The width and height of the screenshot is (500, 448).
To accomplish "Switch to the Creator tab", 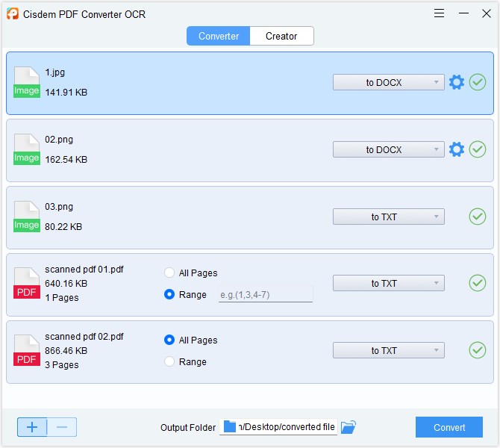I will click(x=281, y=36).
